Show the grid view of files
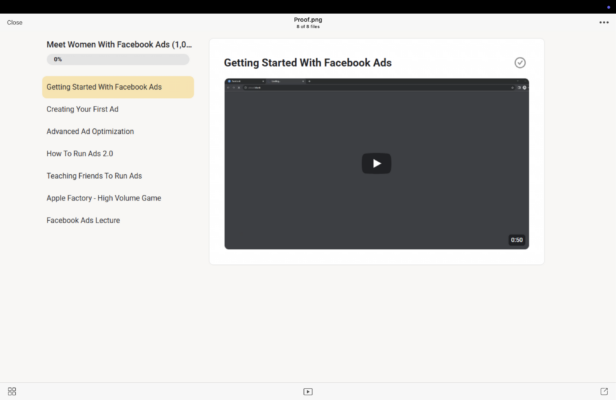This screenshot has height=400, width=616. pyautogui.click(x=12, y=391)
